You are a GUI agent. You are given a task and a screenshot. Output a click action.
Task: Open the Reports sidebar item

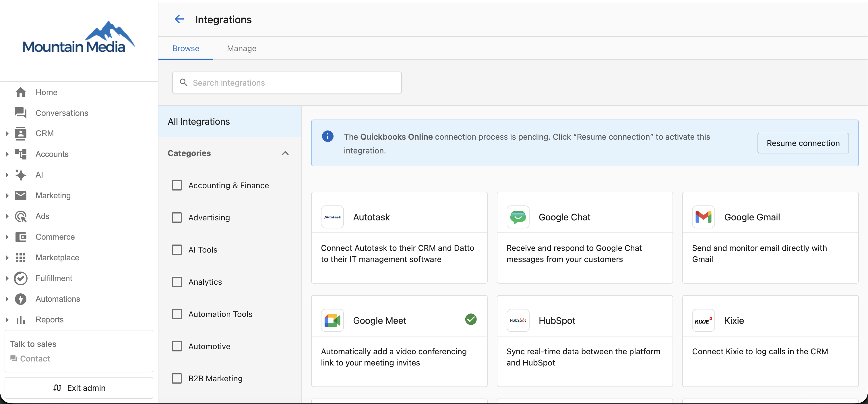(50, 319)
